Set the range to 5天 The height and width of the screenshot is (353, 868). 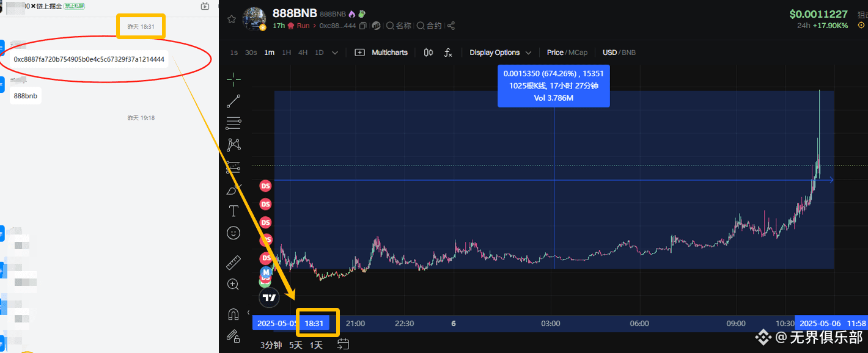(296, 345)
